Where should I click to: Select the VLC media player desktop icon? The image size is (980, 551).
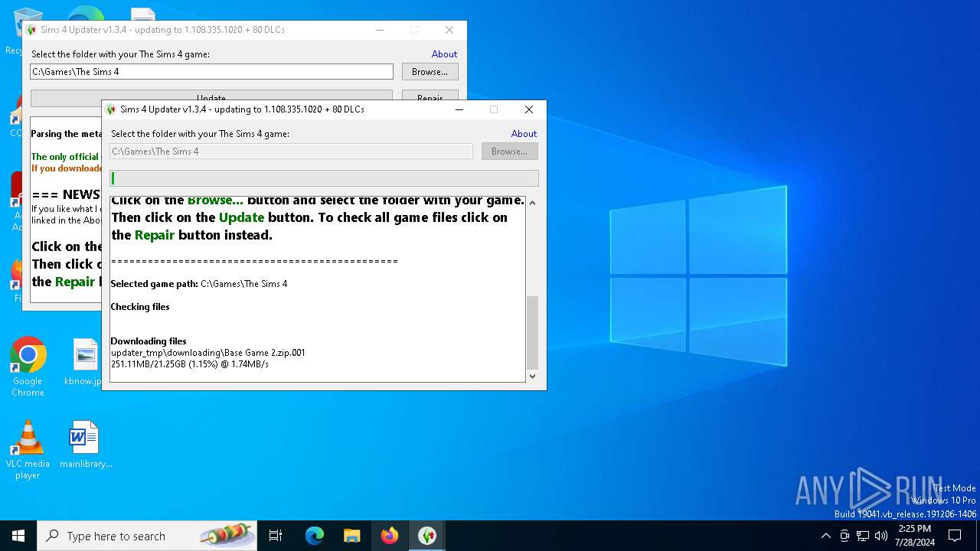(28, 450)
